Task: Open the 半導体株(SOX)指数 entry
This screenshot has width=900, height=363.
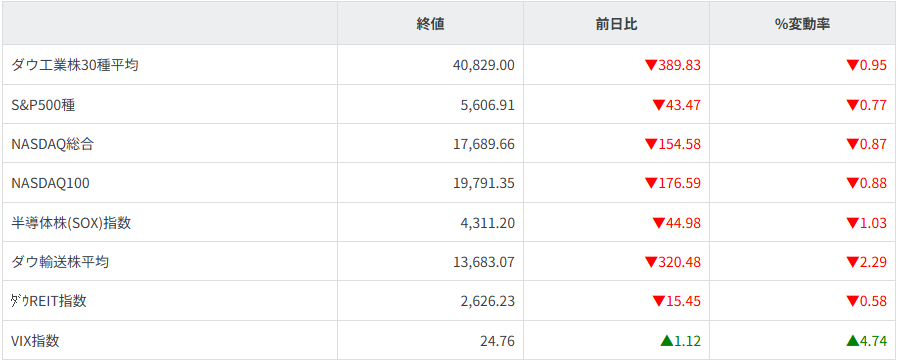Action: (71, 223)
